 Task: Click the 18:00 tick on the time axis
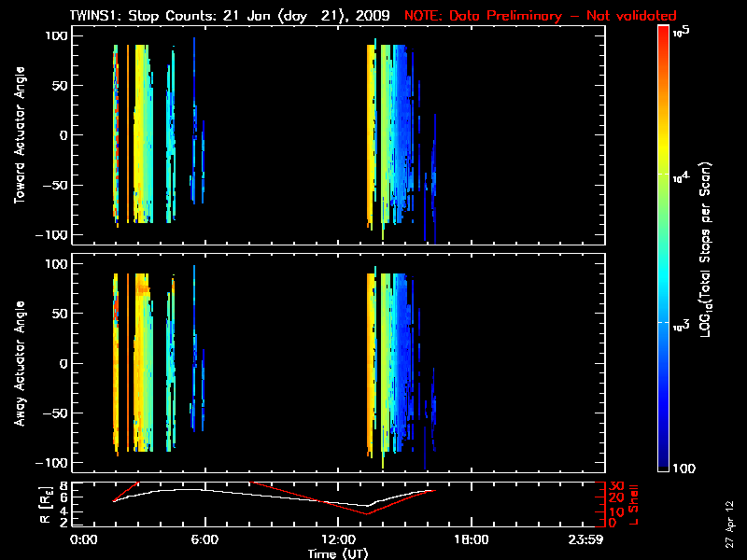coord(471,540)
